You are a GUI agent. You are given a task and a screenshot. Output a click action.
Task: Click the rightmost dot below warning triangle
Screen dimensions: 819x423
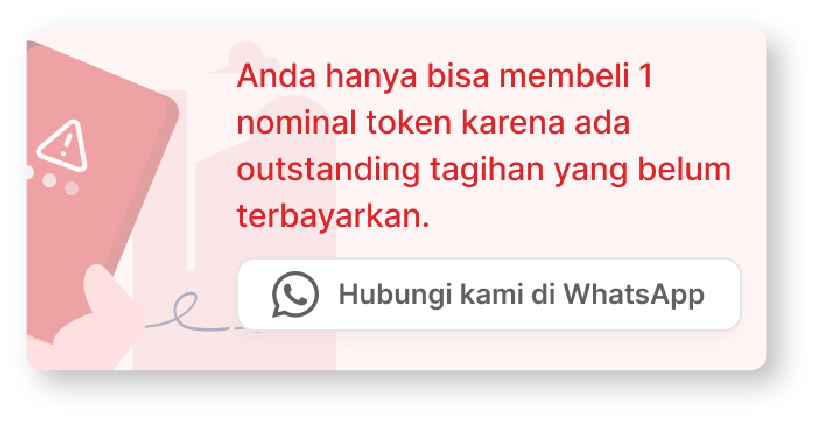point(72,188)
